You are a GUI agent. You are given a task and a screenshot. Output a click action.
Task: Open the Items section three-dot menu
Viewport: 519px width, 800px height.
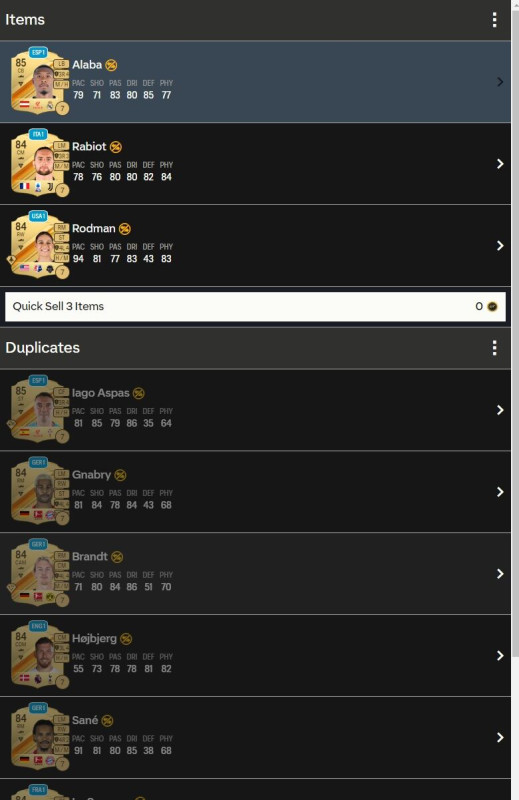pos(494,20)
